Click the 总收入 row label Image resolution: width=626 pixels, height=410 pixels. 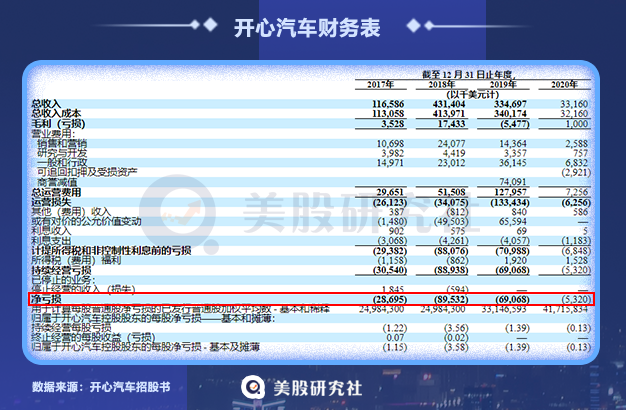(46, 104)
